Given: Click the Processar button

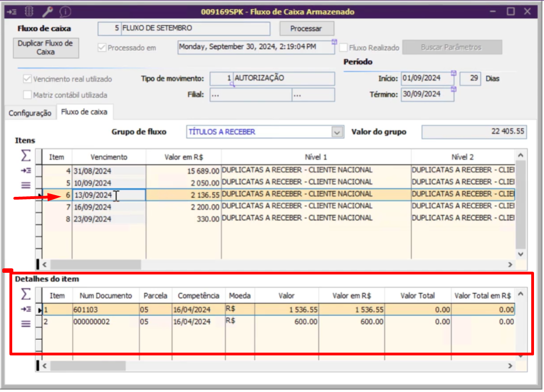Looking at the screenshot, I should click(307, 28).
